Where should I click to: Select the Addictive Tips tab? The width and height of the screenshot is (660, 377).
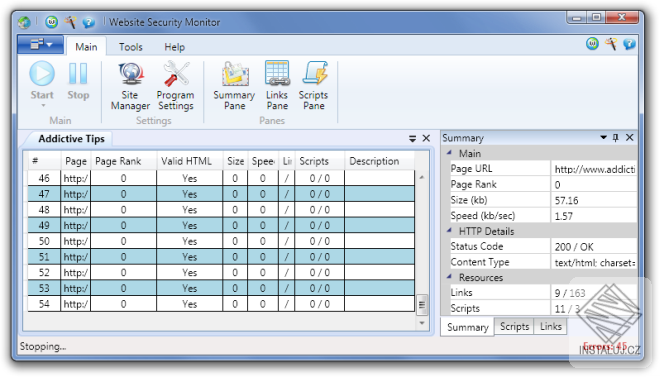72,139
